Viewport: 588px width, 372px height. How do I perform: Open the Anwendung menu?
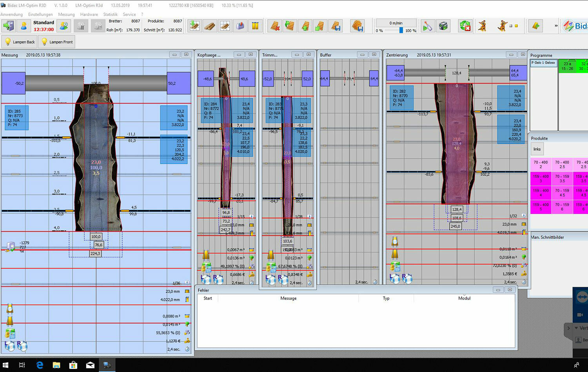pyautogui.click(x=12, y=14)
